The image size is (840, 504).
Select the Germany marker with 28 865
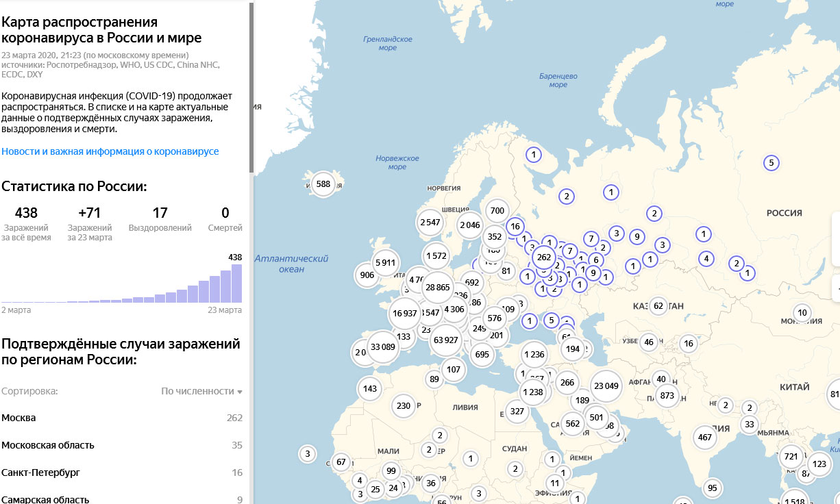438,288
